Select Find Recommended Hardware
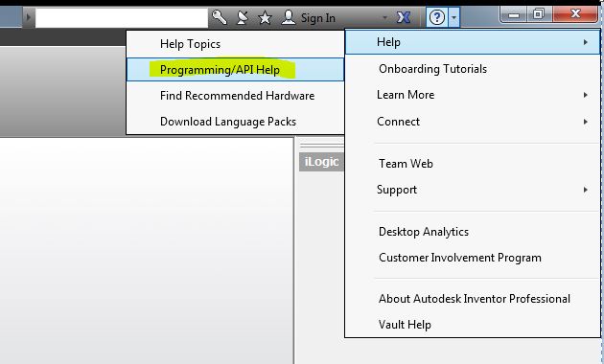 pyautogui.click(x=235, y=96)
